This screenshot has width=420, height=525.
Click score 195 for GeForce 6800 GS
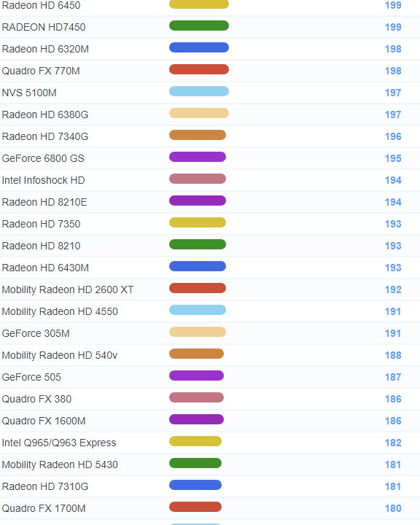coord(393,158)
